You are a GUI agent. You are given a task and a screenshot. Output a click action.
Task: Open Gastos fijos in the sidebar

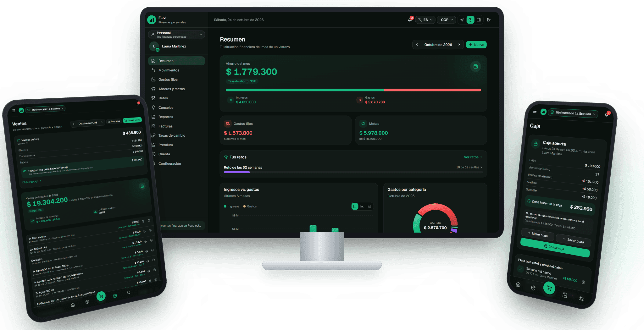[176, 80]
